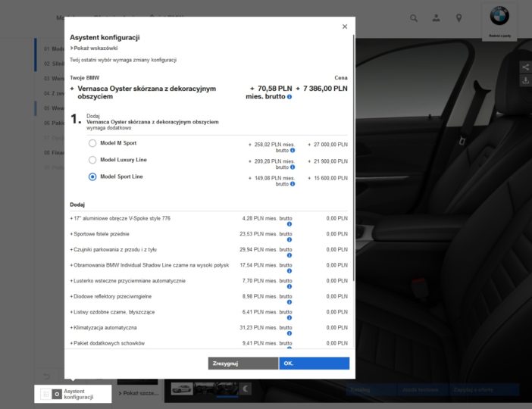Open step 02 Silnik in sidebar
Image resolution: width=532 pixels, height=409 pixels.
click(54, 64)
